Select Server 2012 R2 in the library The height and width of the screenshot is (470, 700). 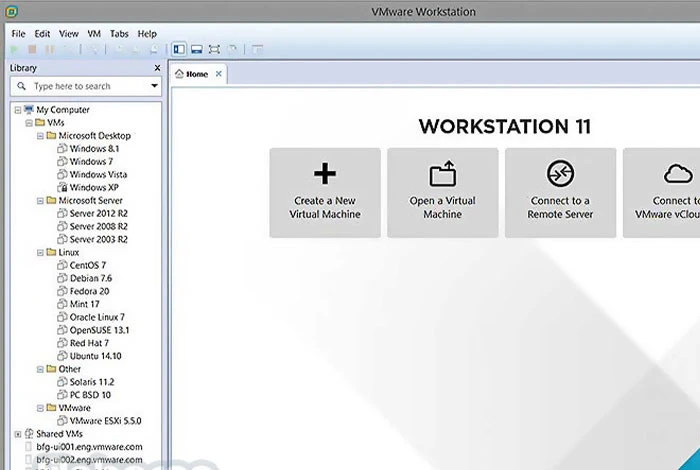click(93, 213)
